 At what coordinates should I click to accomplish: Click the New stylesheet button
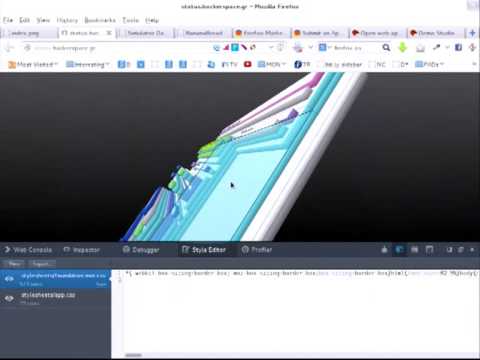(x=14, y=264)
